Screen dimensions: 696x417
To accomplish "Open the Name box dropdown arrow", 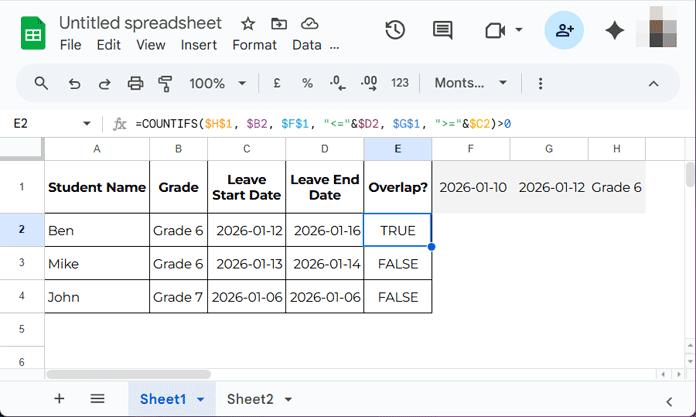I will point(87,123).
